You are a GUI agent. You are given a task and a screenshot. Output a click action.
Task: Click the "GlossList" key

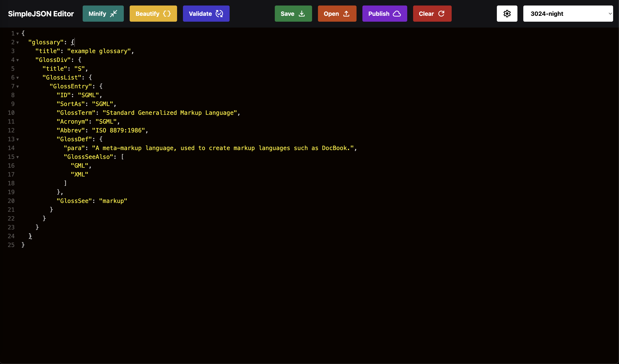[62, 78]
